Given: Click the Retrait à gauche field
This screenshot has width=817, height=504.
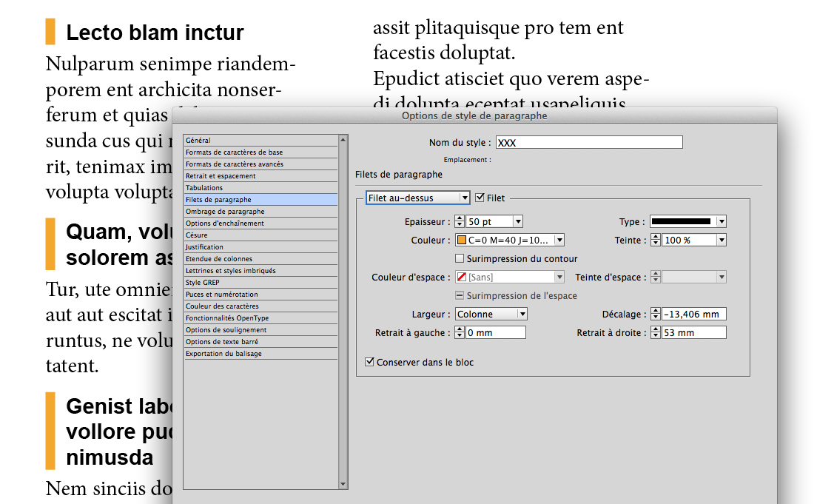Looking at the screenshot, I should [496, 332].
